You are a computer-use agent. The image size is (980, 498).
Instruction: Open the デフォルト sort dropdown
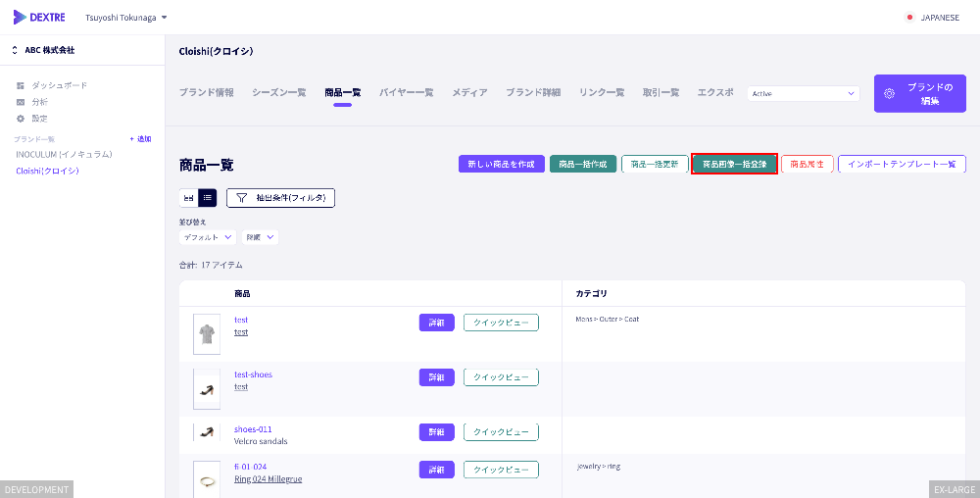coord(208,237)
